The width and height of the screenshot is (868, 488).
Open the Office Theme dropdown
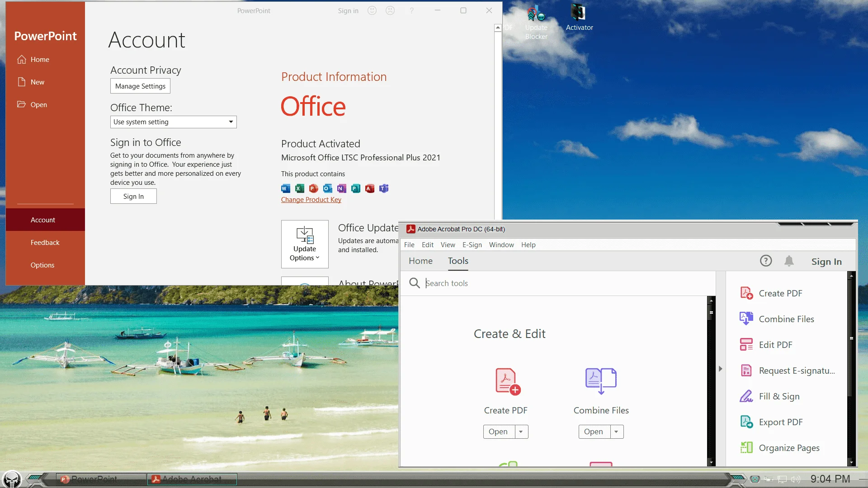click(174, 122)
